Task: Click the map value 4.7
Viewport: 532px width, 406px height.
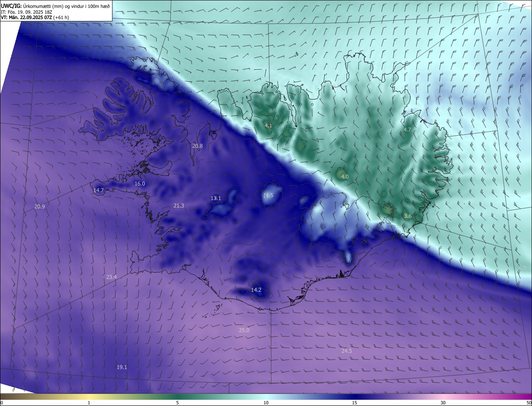Action: point(407,130)
